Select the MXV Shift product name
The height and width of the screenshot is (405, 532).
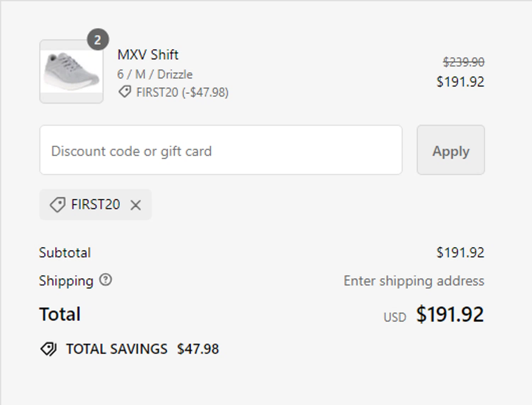point(148,55)
